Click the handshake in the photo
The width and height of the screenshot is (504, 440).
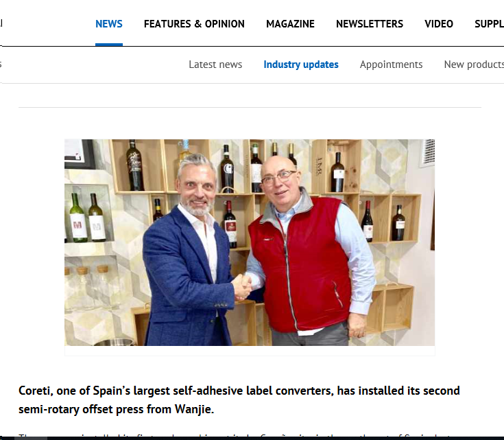pyautogui.click(x=241, y=286)
